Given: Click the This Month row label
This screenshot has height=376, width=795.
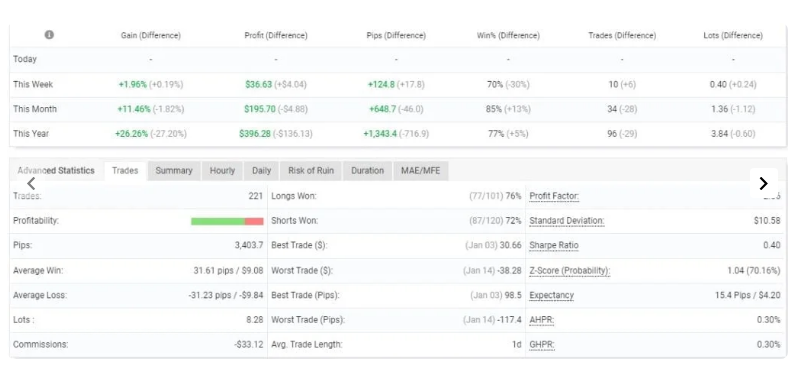Looking at the screenshot, I should point(35,109).
